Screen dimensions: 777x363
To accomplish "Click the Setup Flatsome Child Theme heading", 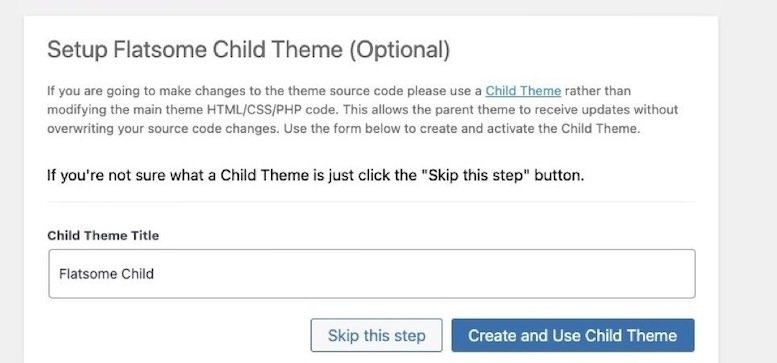I will coord(248,51).
